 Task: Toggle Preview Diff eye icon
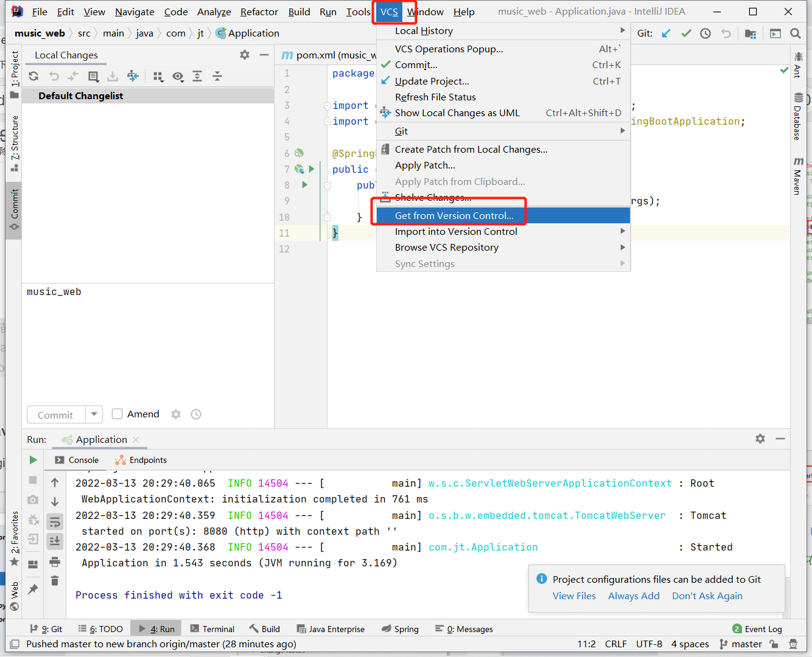coord(178,76)
